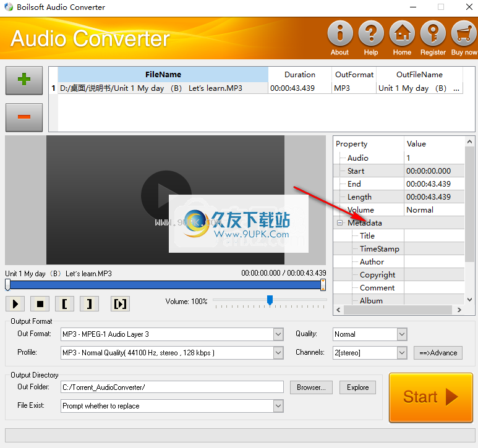Stop the audio playback

click(x=40, y=303)
